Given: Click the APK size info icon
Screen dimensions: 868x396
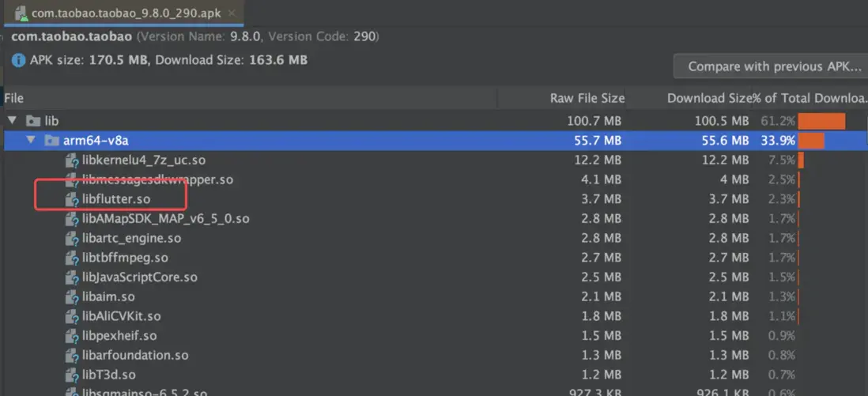Looking at the screenshot, I should click(x=17, y=60).
